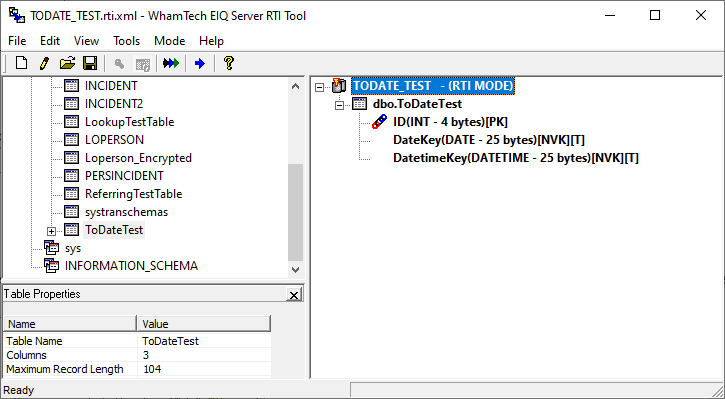The image size is (725, 399).
Task: Maximize the RTI Tool window
Action: (x=655, y=15)
